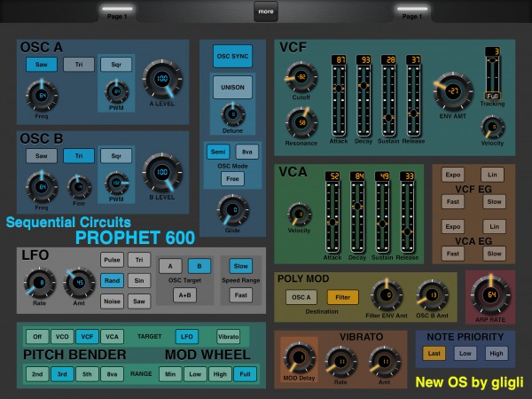Set VCF EG to Expo
Image resolution: width=532 pixels, height=399 pixels.
(x=453, y=175)
